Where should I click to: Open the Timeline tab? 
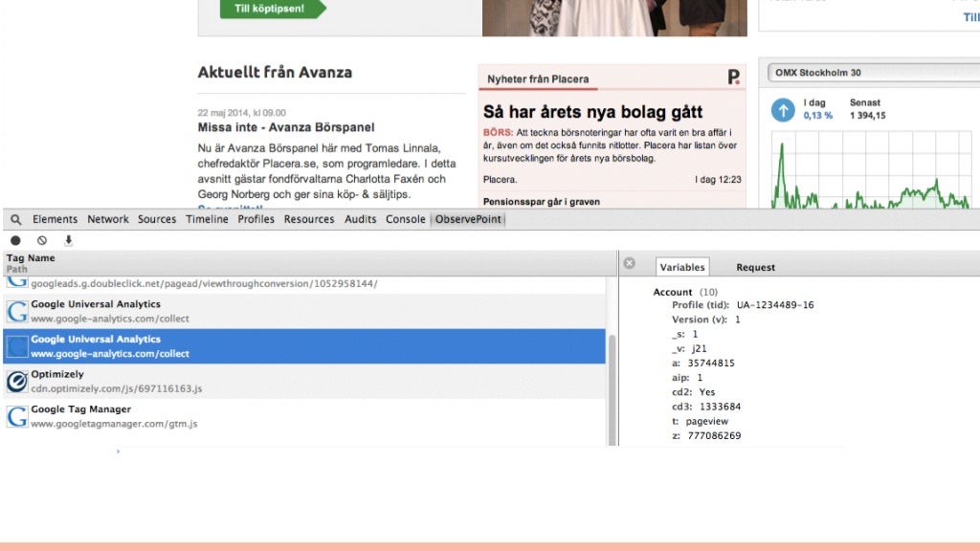point(207,219)
